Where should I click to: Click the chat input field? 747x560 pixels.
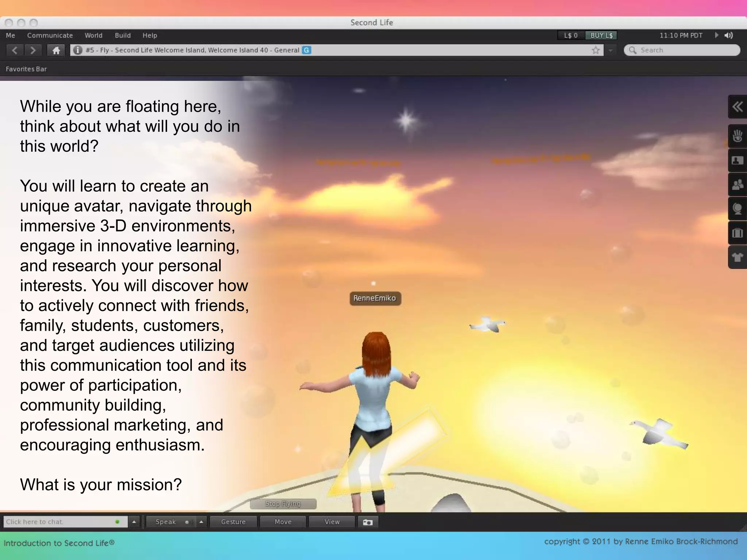[x=66, y=522]
